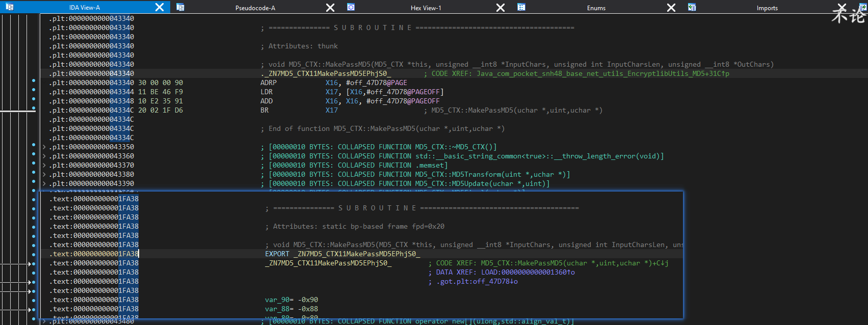Open the Imports tab
The image size is (868, 325).
click(767, 8)
